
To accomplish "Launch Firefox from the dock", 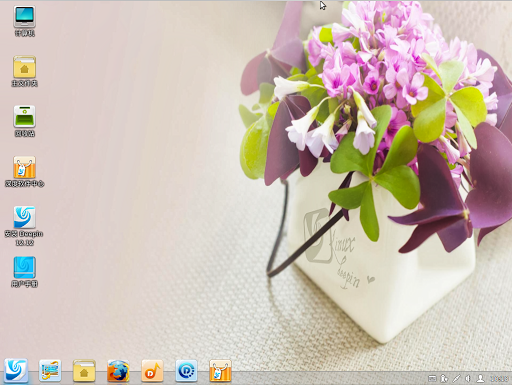I will point(118,371).
